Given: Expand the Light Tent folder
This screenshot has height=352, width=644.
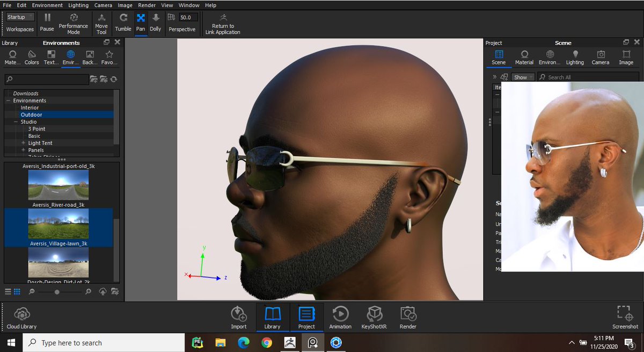Looking at the screenshot, I should (x=24, y=143).
